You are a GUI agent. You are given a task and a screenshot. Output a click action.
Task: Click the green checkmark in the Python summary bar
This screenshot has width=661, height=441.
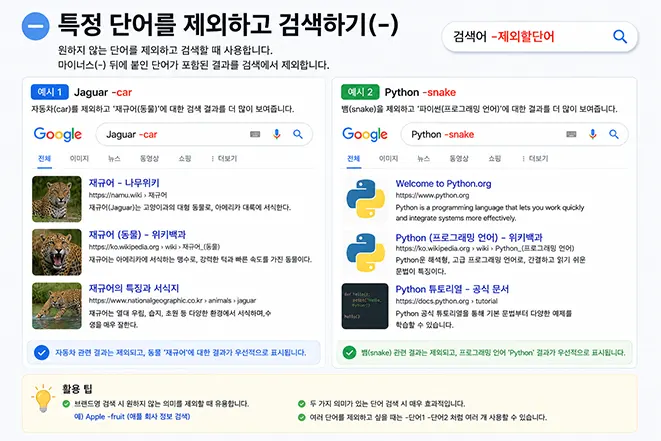pyautogui.click(x=349, y=352)
